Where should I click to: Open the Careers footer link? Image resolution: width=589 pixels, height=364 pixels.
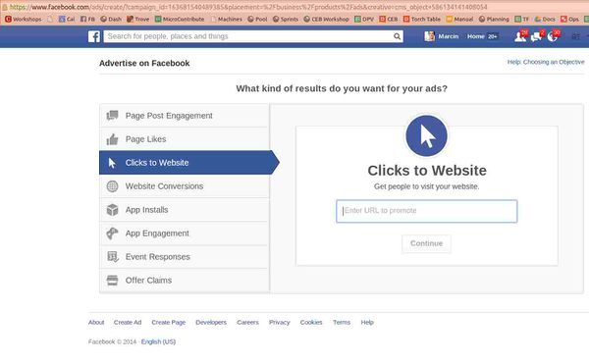(x=247, y=323)
